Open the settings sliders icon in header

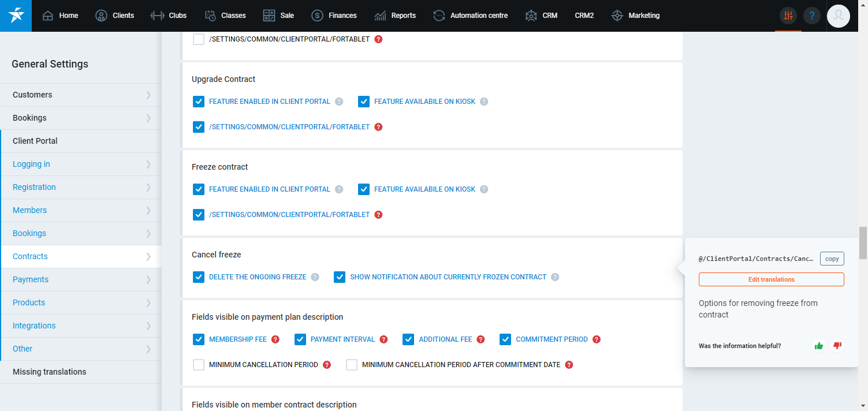coord(788,16)
